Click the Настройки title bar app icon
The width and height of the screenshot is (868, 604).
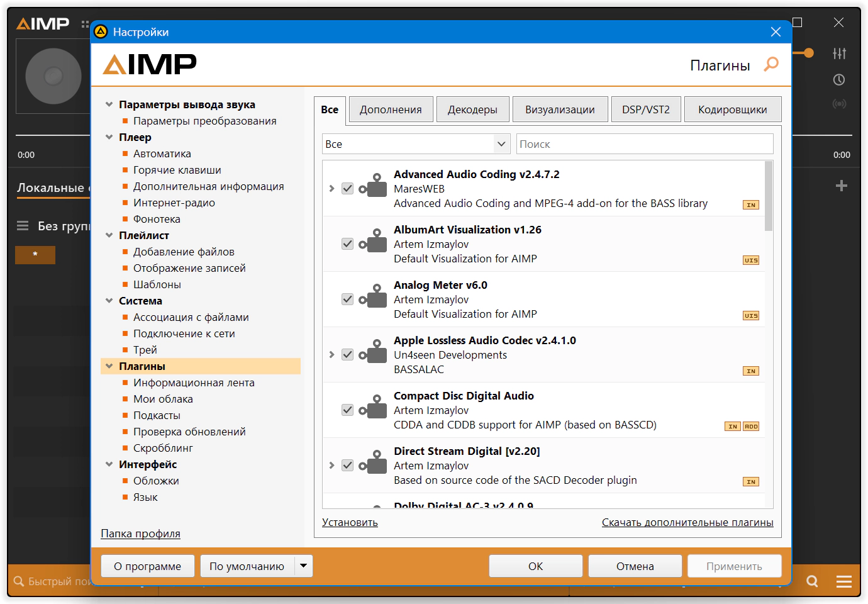(101, 31)
